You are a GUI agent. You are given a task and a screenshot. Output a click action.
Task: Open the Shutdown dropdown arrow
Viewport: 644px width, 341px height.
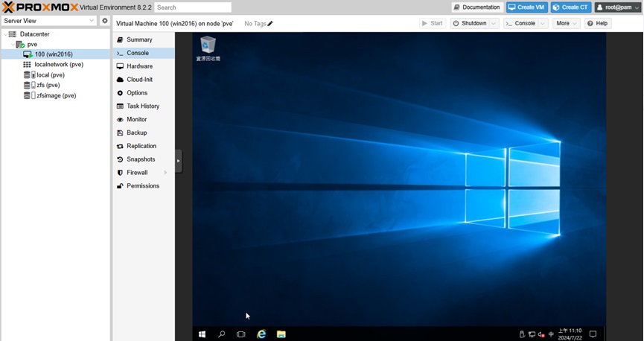click(494, 23)
